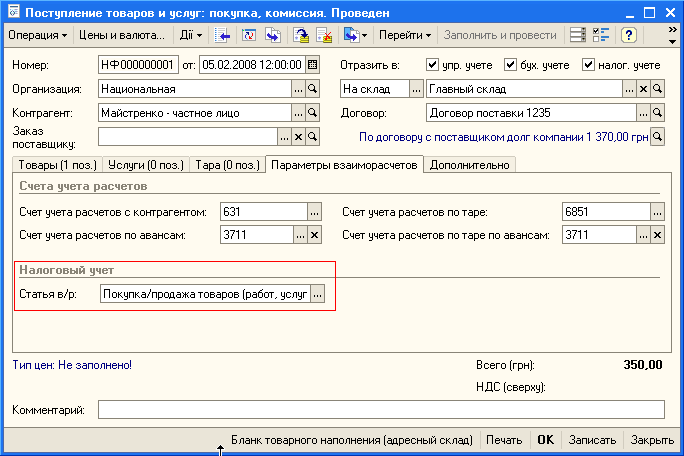Open the search icon next to Организация

point(313,89)
